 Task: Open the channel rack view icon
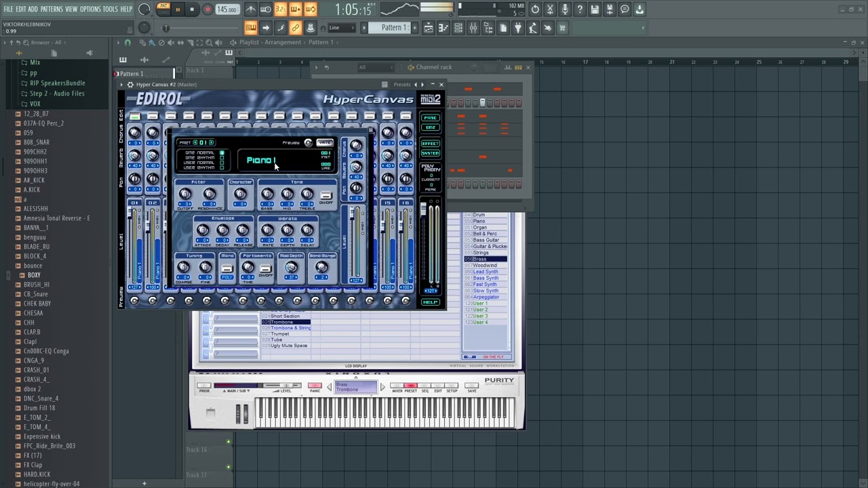(x=458, y=28)
